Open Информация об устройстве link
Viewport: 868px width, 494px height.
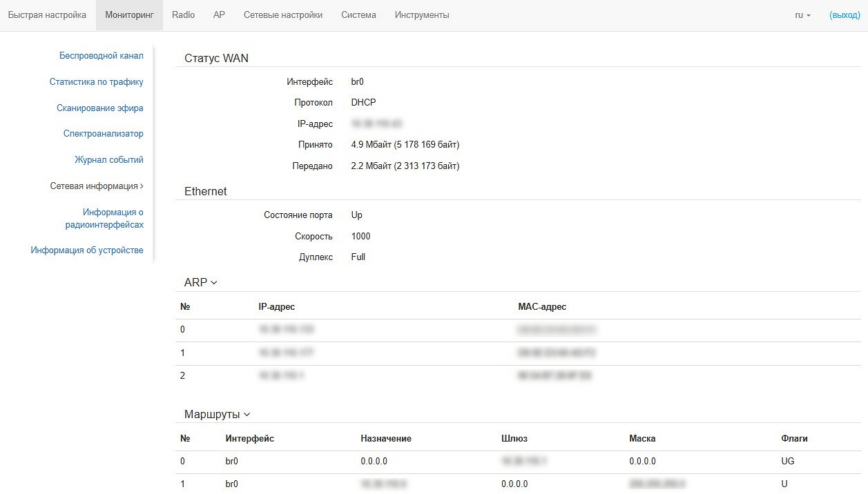pyautogui.click(x=87, y=250)
